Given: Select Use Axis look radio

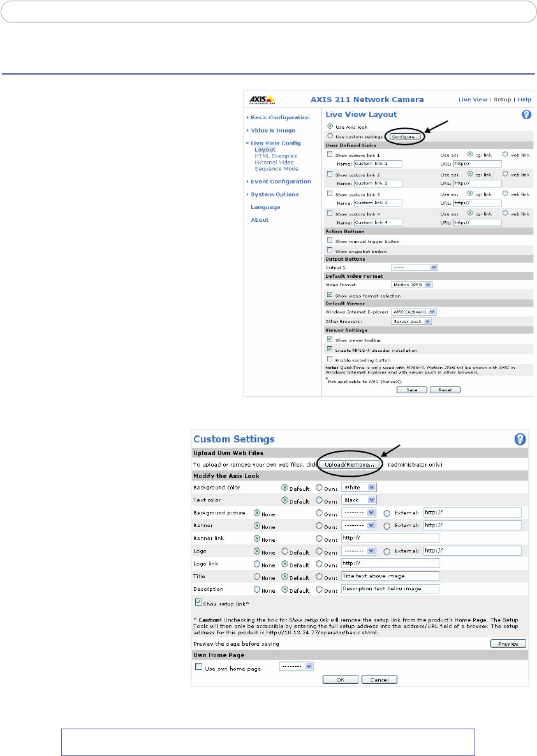Looking at the screenshot, I should [x=330, y=126].
